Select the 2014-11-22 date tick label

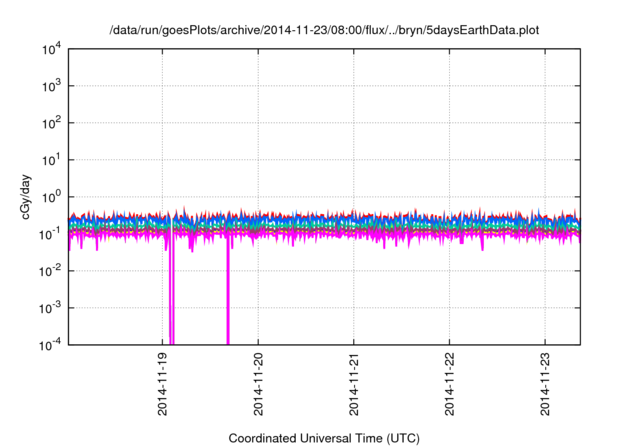(x=449, y=384)
